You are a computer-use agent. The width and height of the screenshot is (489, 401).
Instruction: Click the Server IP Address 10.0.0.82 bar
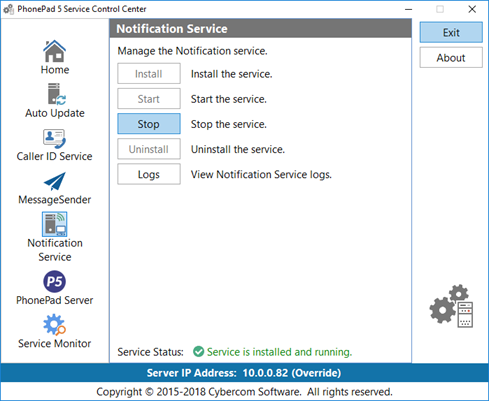coord(244,373)
